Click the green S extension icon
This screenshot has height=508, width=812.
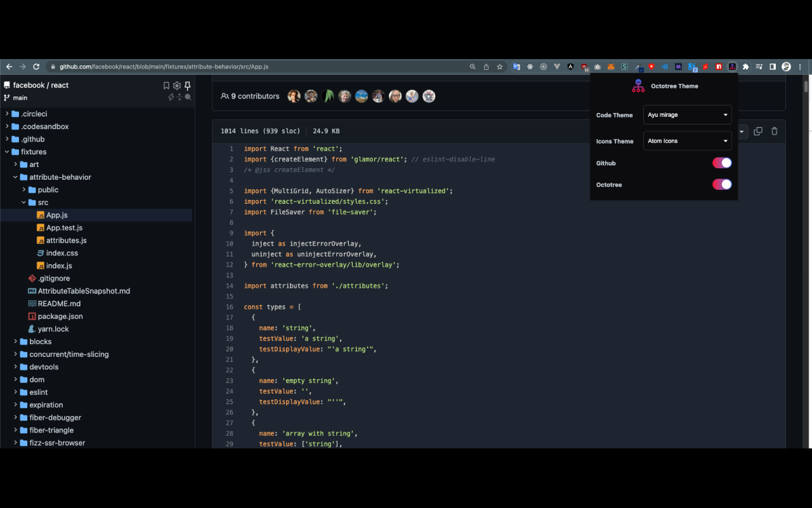624,67
